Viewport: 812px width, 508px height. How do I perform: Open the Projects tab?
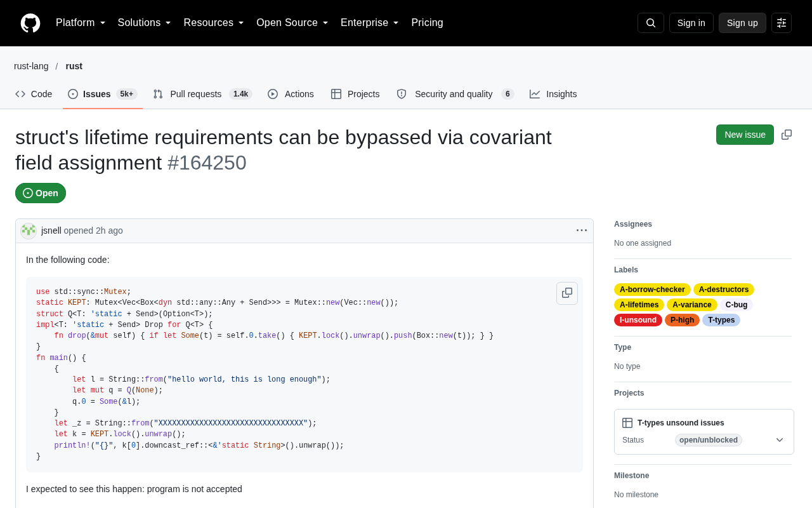click(x=355, y=94)
